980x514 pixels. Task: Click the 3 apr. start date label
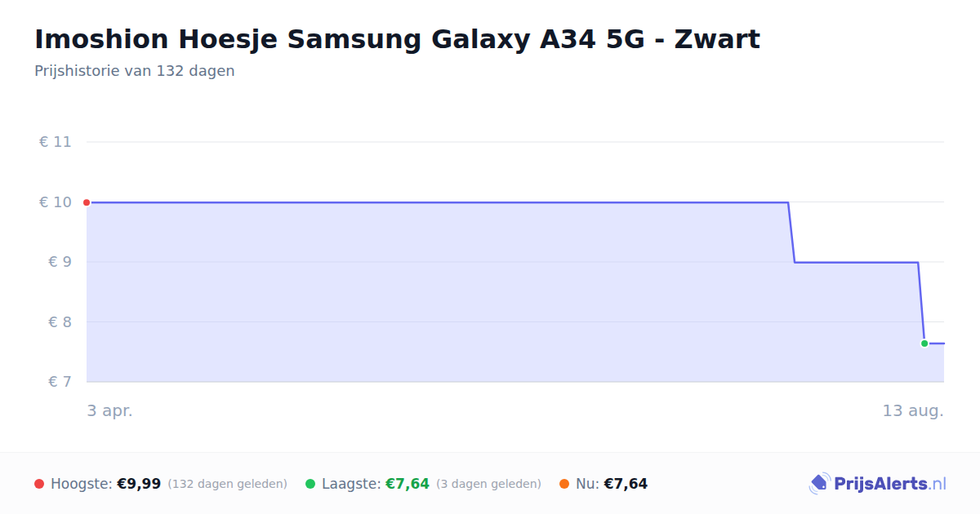pyautogui.click(x=110, y=411)
